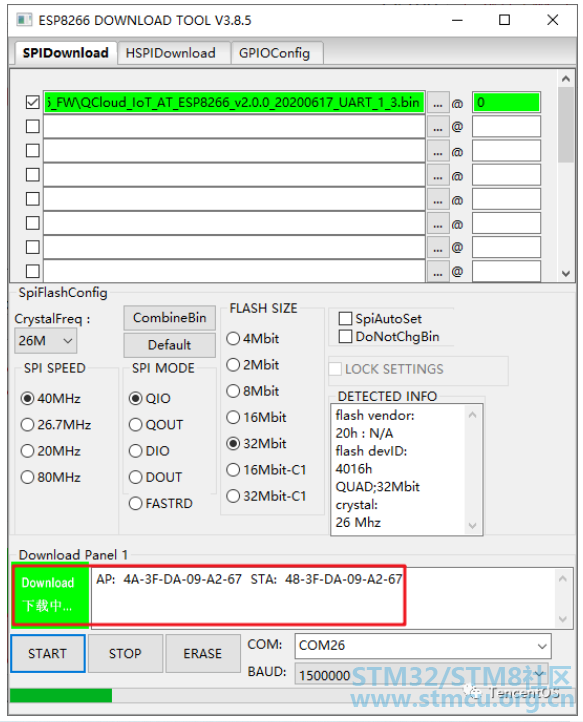Choose 8Mbit flash size
The height and width of the screenshot is (722, 583).
click(x=253, y=391)
